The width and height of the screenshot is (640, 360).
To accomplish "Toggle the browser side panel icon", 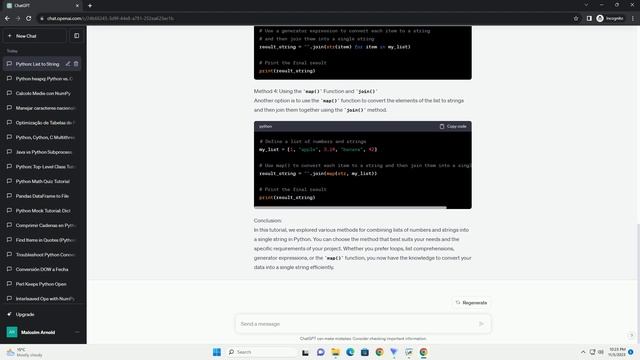I will click(589, 18).
